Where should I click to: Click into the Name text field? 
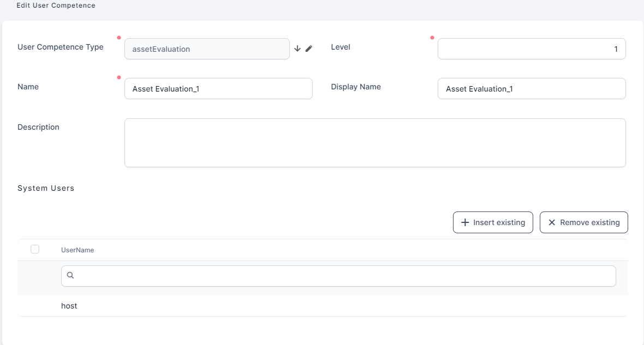[x=218, y=89]
